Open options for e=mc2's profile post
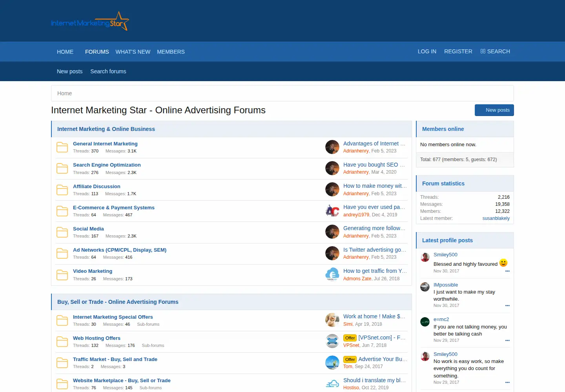The image size is (565, 392). 507,341
